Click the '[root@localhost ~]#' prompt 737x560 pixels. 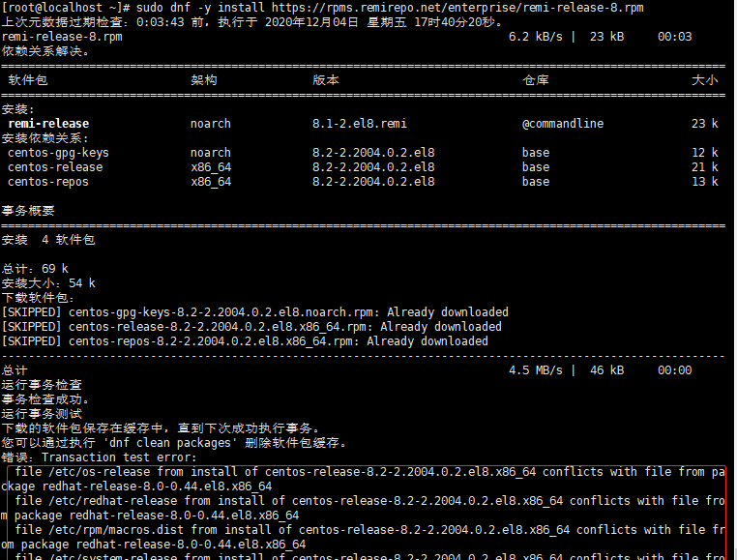click(x=66, y=8)
